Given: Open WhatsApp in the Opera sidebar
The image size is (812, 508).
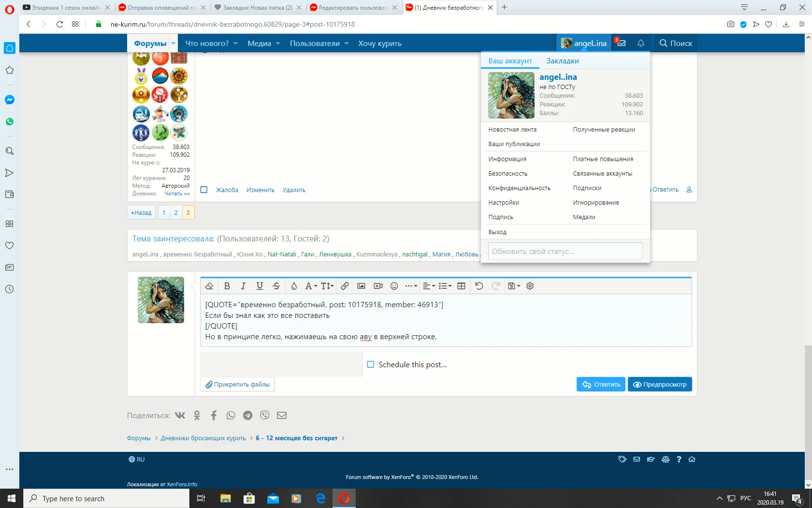Looking at the screenshot, I should click(9, 121).
